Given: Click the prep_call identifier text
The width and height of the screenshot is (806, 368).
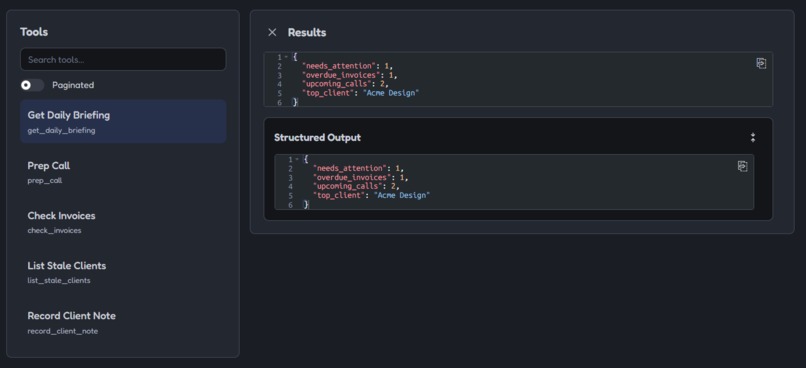Looking at the screenshot, I should [x=45, y=181].
